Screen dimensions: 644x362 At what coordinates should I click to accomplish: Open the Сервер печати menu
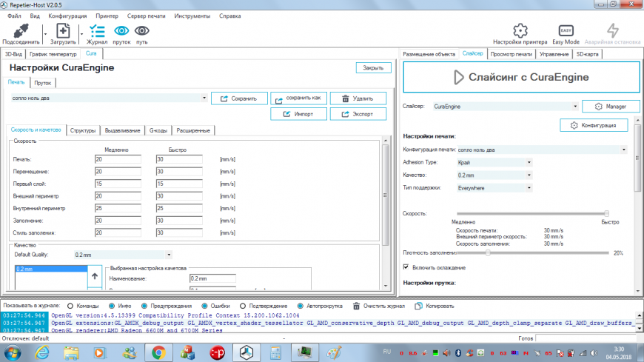point(147,16)
